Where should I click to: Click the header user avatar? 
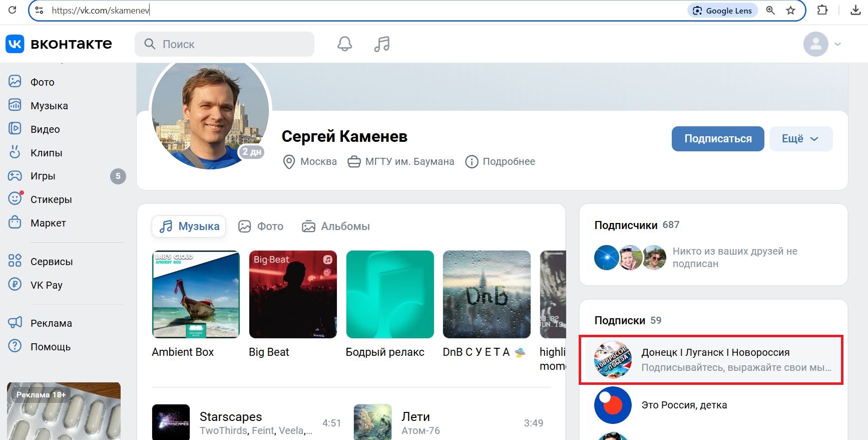(816, 44)
